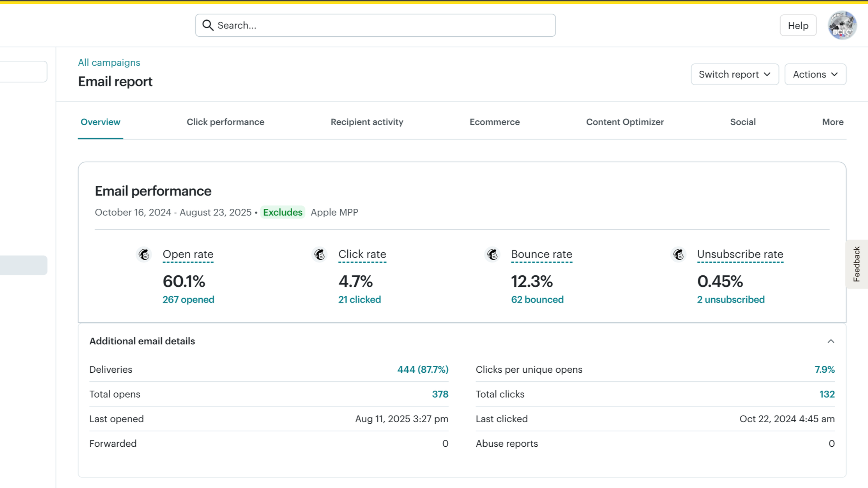Open the Switch report dropdown
This screenshot has width=868, height=488.
pos(735,74)
